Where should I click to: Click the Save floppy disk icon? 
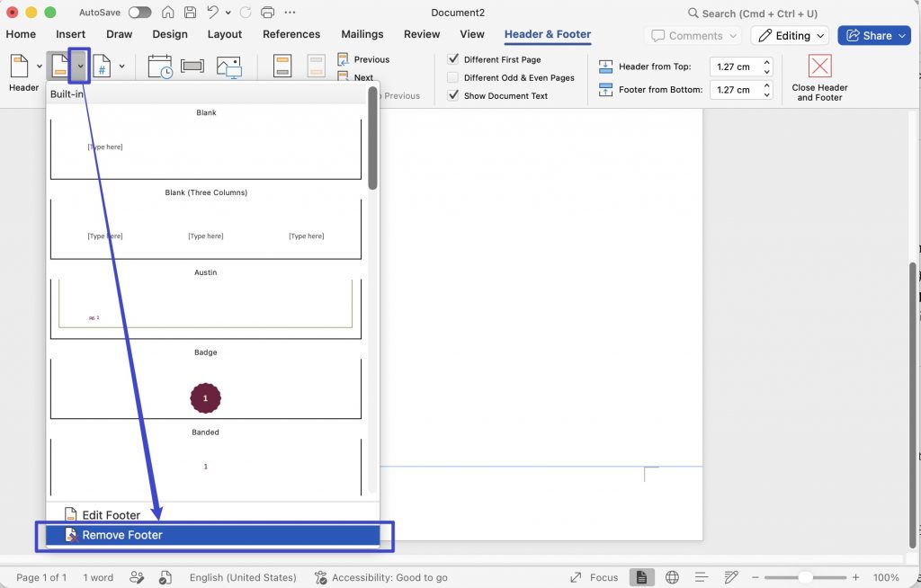(x=191, y=13)
